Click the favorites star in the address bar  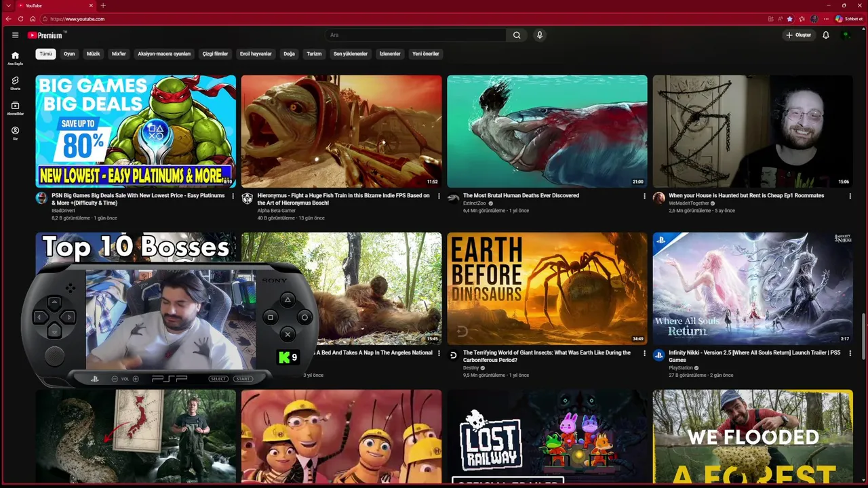790,19
